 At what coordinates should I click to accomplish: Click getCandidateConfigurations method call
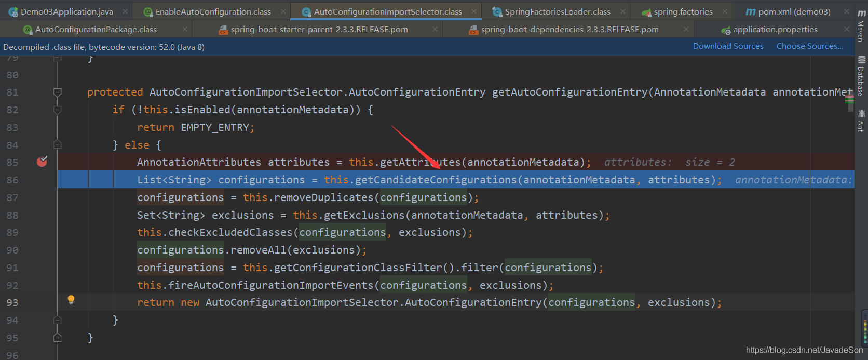(436, 180)
